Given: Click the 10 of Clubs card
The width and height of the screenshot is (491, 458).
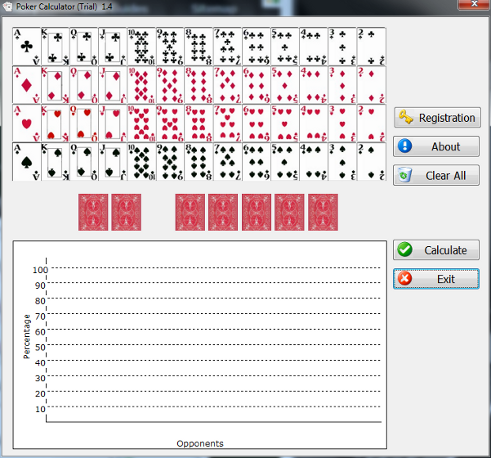Looking at the screenshot, I should coord(141,46).
